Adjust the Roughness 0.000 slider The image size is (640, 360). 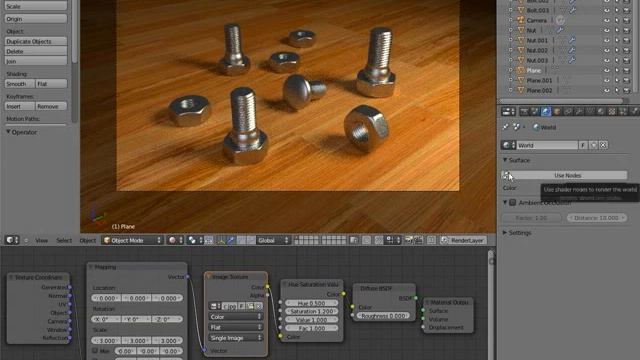[383, 316]
